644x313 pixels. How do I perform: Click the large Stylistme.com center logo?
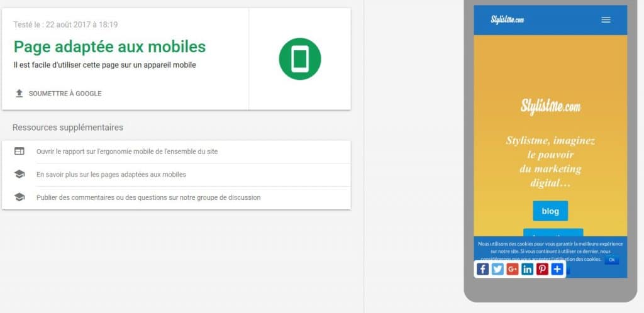(x=550, y=107)
